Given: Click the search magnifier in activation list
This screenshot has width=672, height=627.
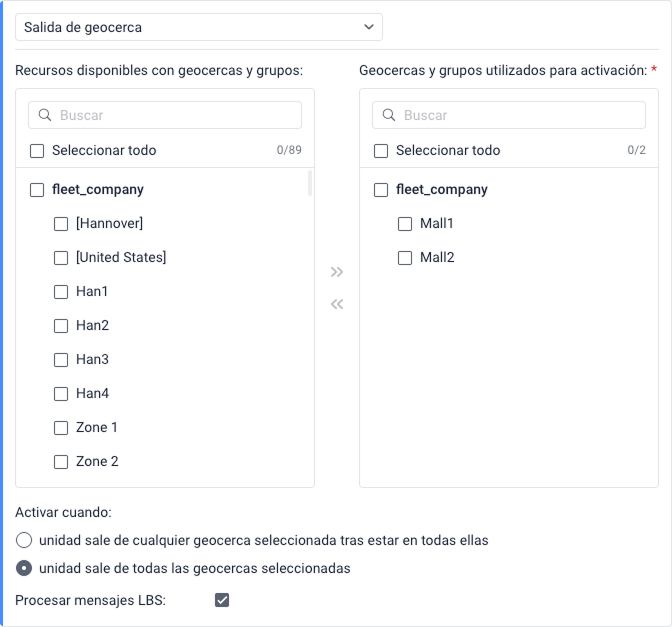Looking at the screenshot, I should pyautogui.click(x=389, y=116).
